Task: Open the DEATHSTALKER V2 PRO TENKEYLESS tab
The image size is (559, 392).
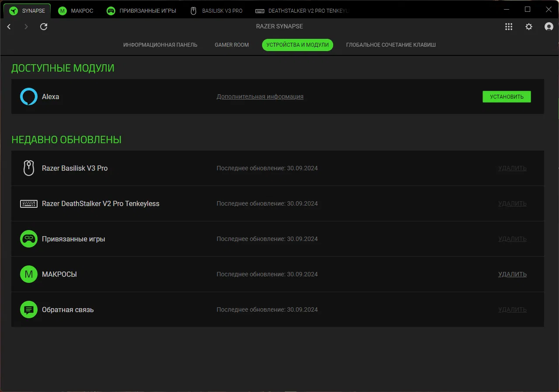Action: 303,11
